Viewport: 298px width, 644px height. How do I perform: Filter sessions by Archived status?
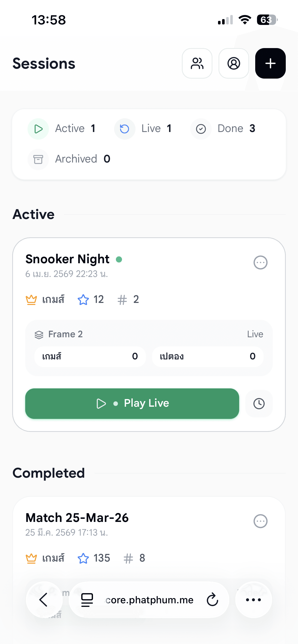pos(69,159)
